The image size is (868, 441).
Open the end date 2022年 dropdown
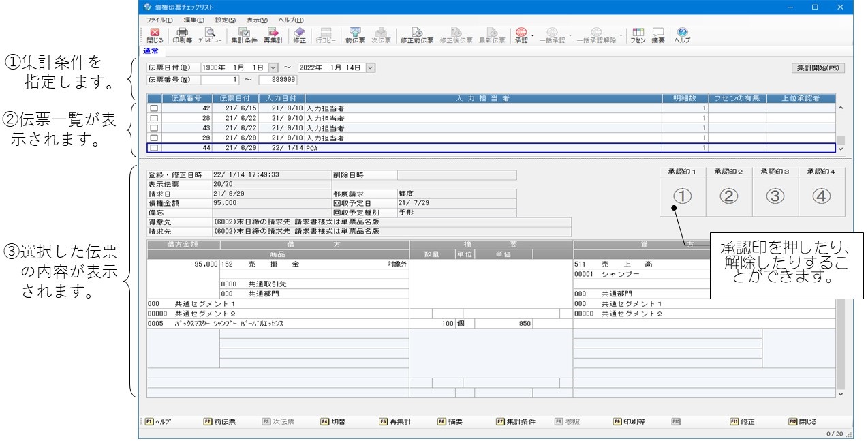point(371,67)
